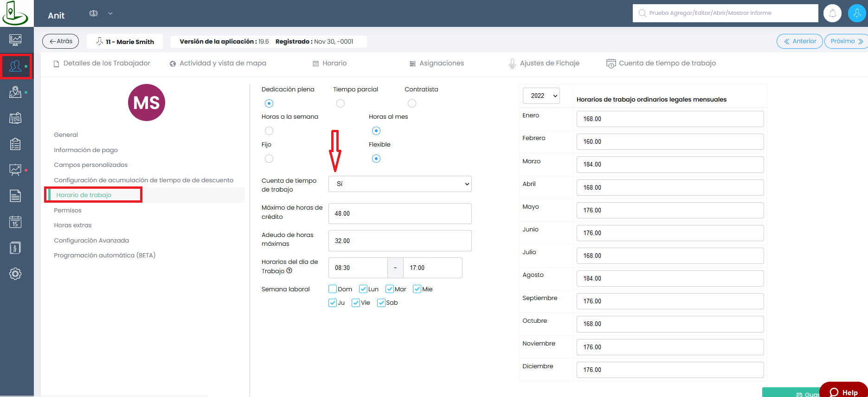Select the Dedicación plena radio button
This screenshot has width=868, height=397.
tap(269, 103)
